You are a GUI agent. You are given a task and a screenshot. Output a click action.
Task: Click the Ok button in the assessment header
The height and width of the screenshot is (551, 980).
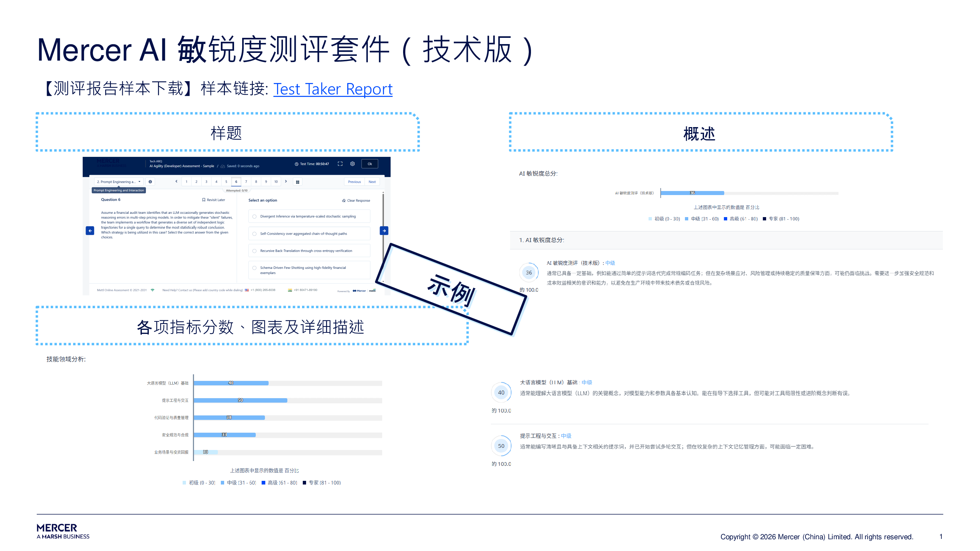point(370,164)
